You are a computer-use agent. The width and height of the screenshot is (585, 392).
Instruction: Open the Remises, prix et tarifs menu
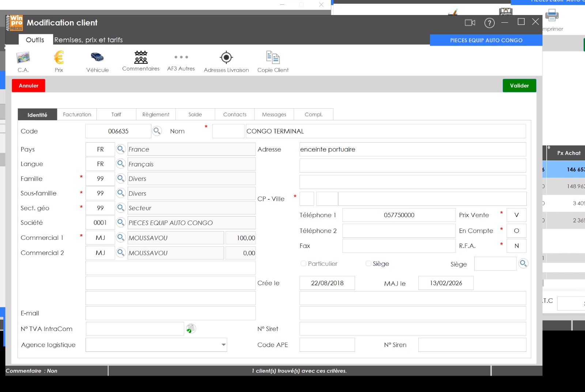88,40
